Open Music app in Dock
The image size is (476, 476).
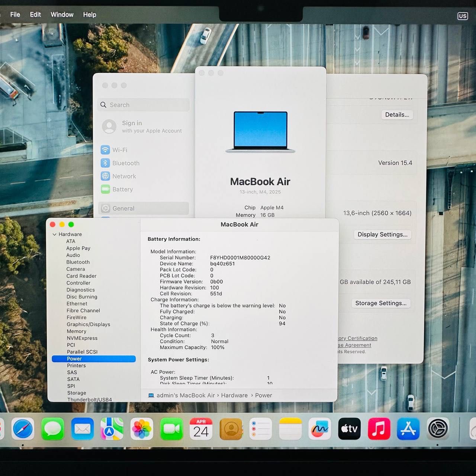pos(379,429)
